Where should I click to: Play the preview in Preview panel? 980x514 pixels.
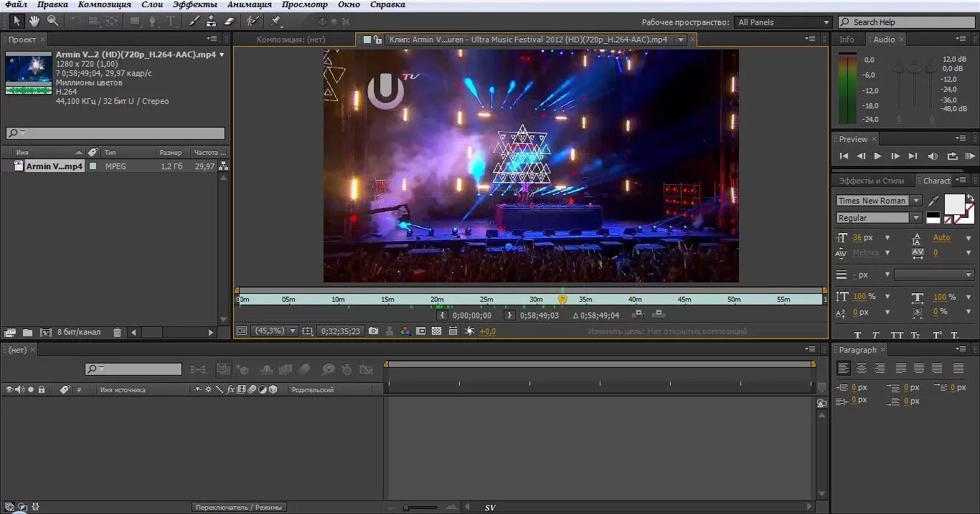click(x=877, y=156)
